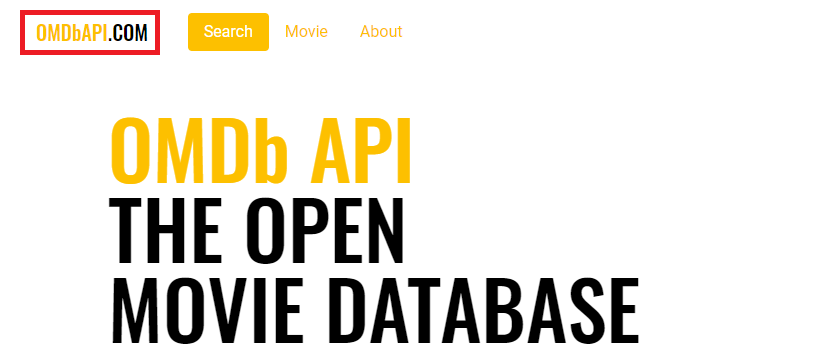Click the 'THE OPEN' heading text

pos(256,231)
